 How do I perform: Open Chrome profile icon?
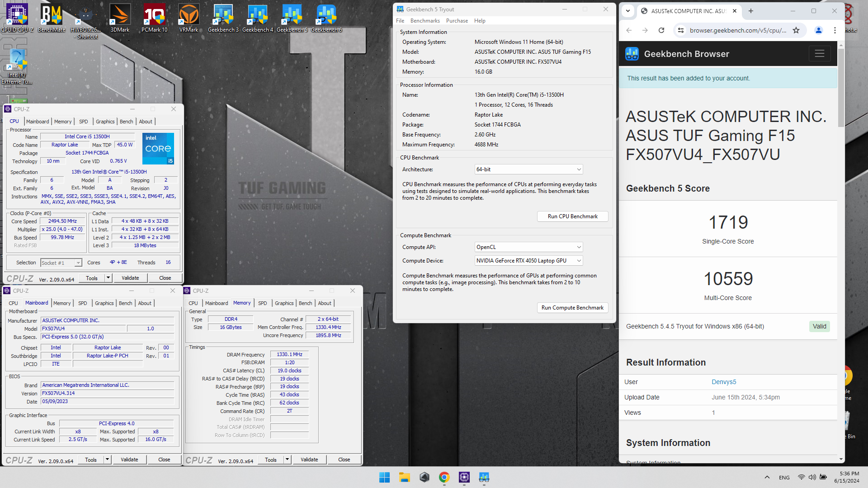pos(818,30)
